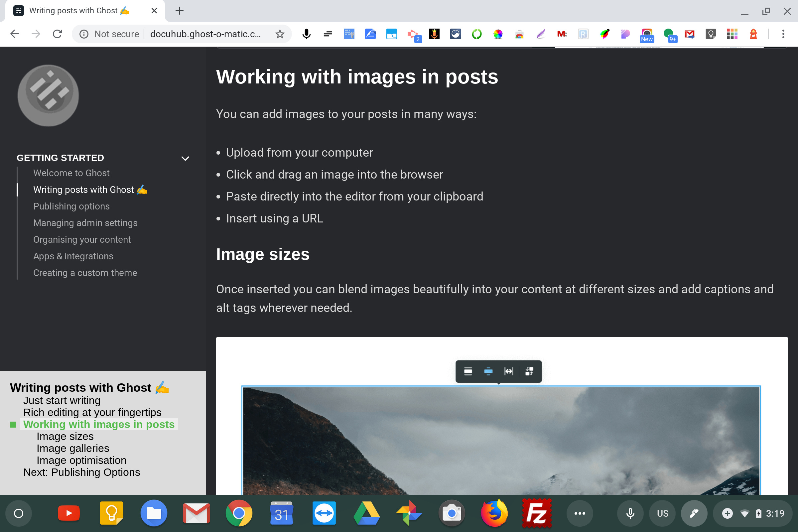
Task: Open the color wheel picker extension
Action: 498,34
